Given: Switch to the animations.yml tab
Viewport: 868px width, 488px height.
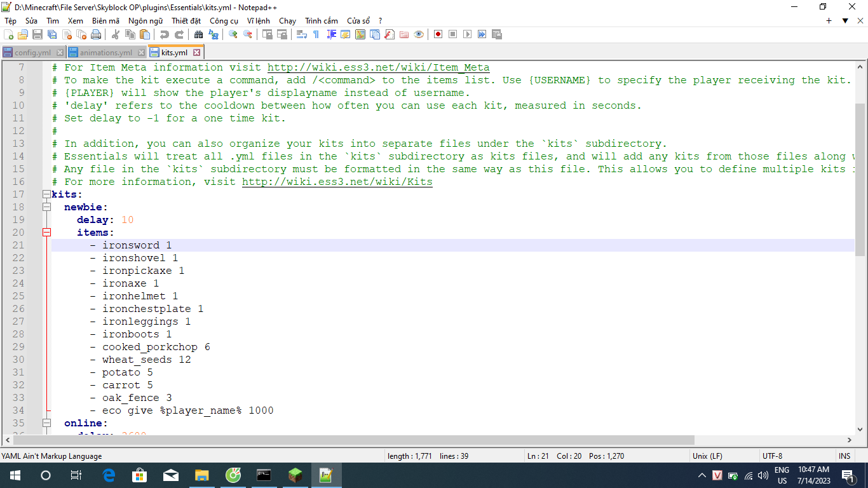Looking at the screenshot, I should tap(106, 53).
